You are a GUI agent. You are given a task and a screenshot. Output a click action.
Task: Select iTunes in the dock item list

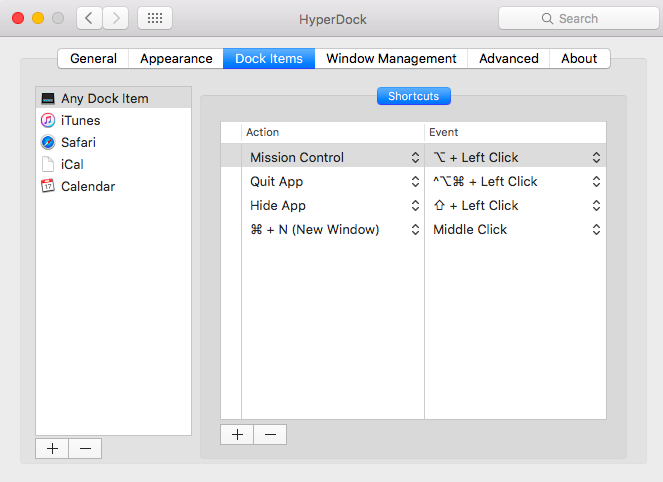[x=113, y=120]
